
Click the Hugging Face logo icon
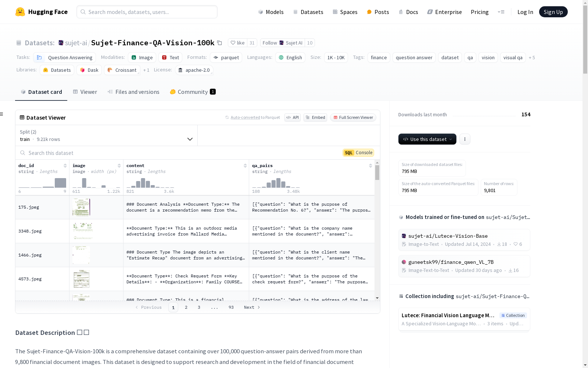pos(20,12)
